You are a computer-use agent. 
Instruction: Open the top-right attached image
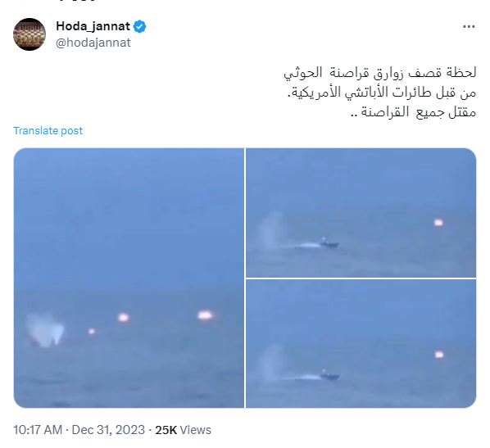361,212
